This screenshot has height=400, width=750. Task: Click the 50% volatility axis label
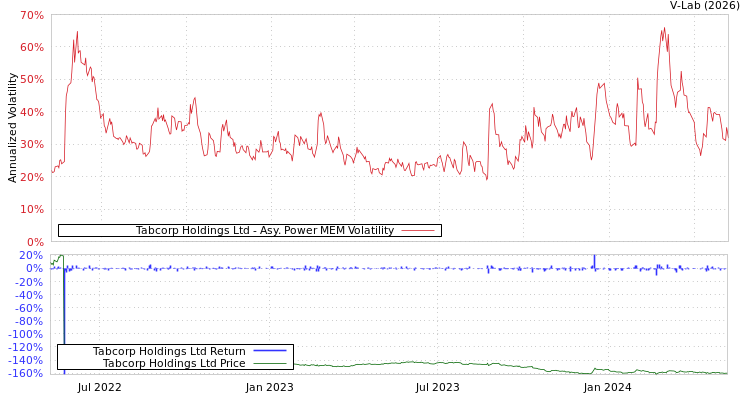[x=32, y=80]
